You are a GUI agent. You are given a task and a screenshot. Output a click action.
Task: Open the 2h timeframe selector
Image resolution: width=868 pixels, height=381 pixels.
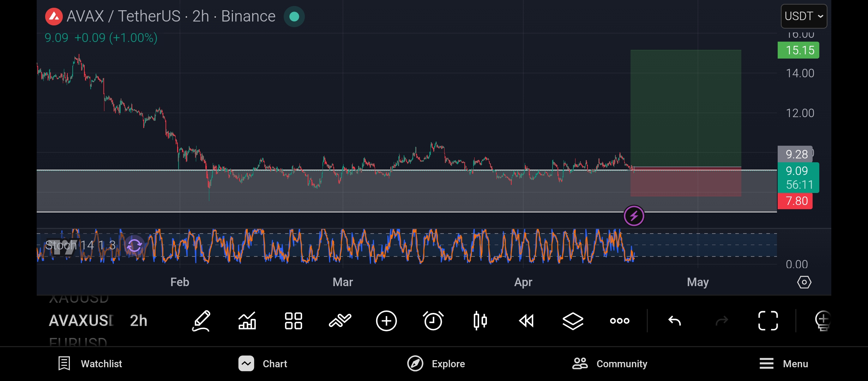(x=138, y=321)
